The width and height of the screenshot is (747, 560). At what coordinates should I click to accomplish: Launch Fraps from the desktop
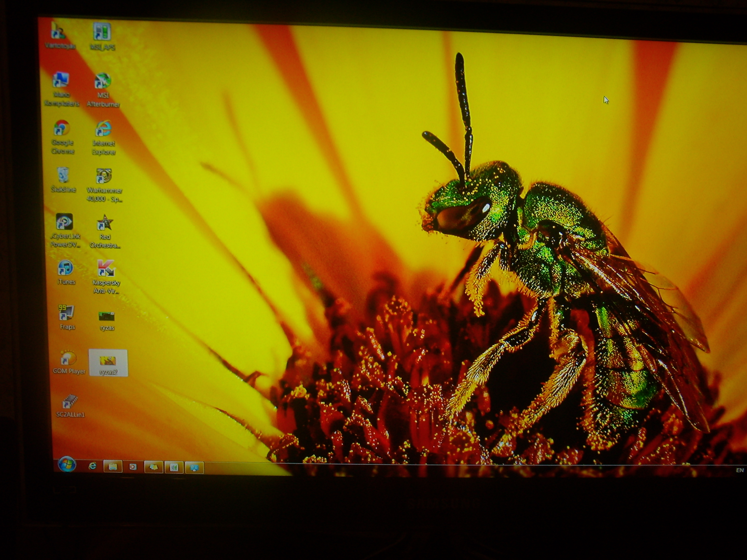tap(67, 317)
